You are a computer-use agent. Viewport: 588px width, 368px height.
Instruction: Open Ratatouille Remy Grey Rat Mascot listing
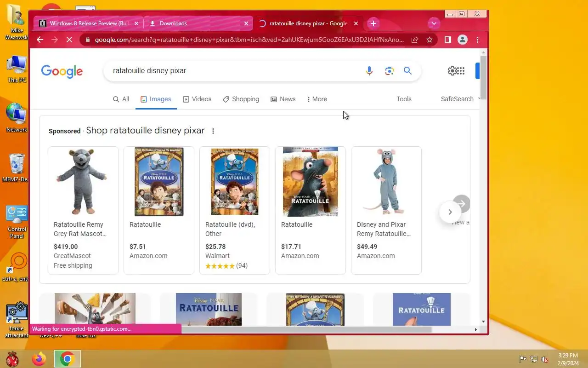click(83, 210)
